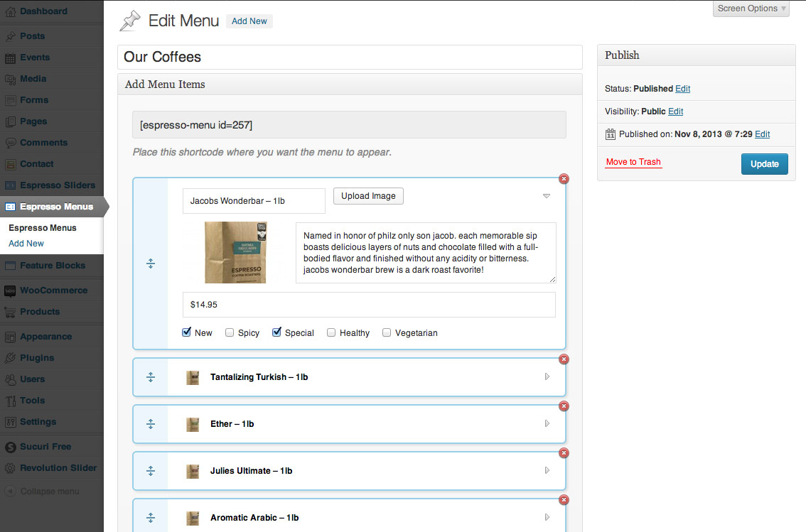Check the Vegetarian checkbox

(387, 332)
